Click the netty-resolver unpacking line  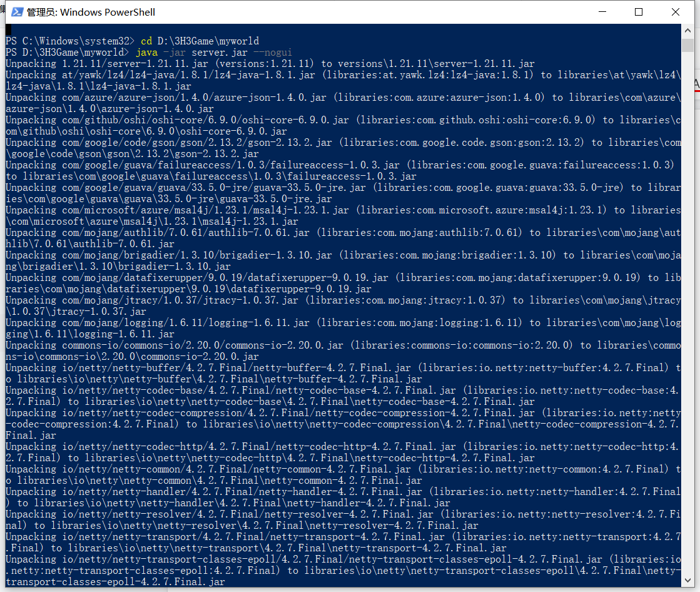pos(343,519)
